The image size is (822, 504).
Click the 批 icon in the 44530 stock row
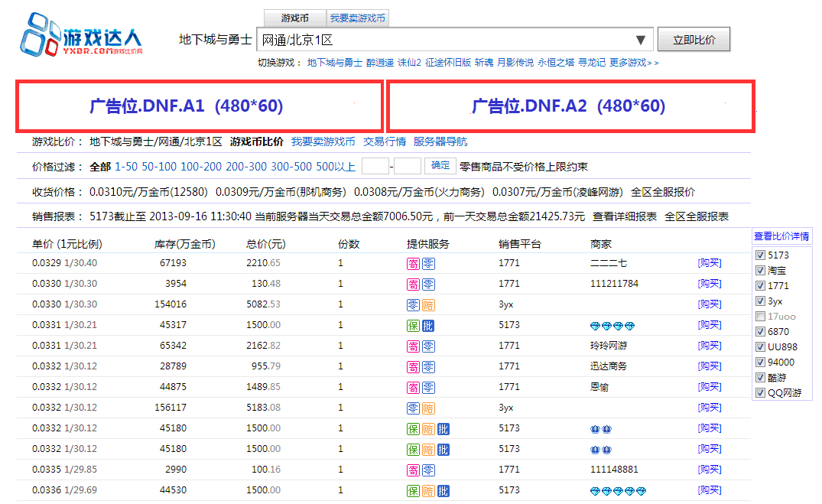click(x=443, y=491)
